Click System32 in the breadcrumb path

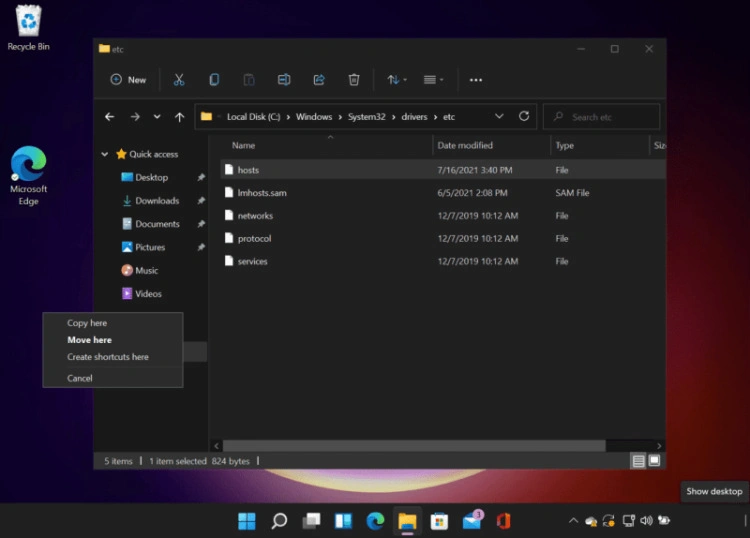366,117
